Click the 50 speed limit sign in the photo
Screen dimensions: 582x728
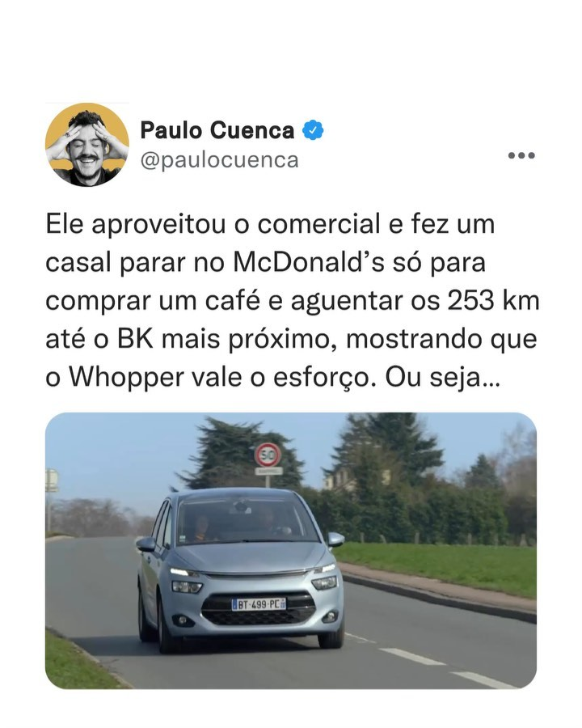(x=268, y=455)
